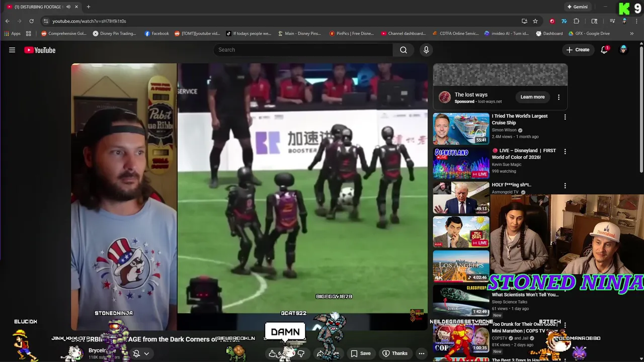This screenshot has width=644, height=362.
Task: Open a new browser tab
Action: pyautogui.click(x=89, y=7)
